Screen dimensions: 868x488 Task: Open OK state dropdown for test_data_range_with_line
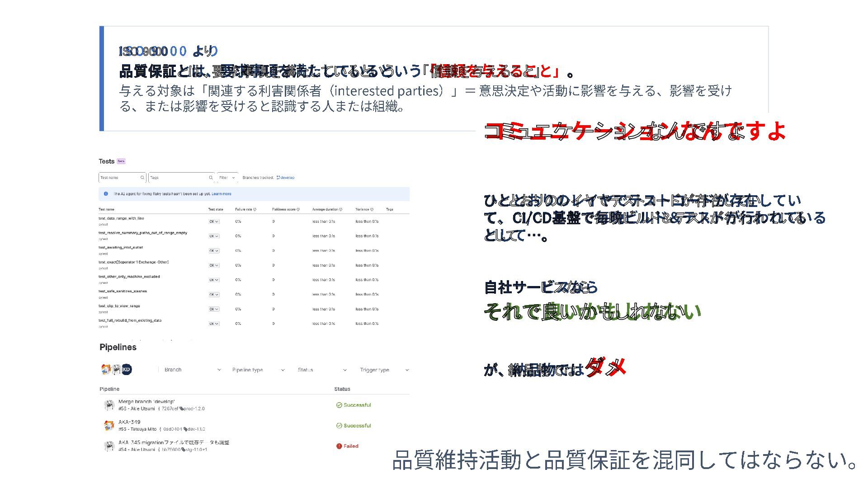pyautogui.click(x=214, y=222)
